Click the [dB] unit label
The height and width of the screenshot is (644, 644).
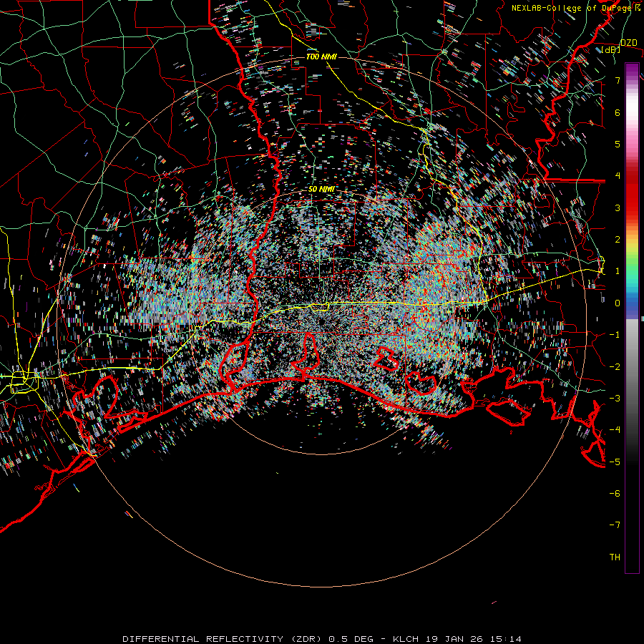[x=611, y=50]
